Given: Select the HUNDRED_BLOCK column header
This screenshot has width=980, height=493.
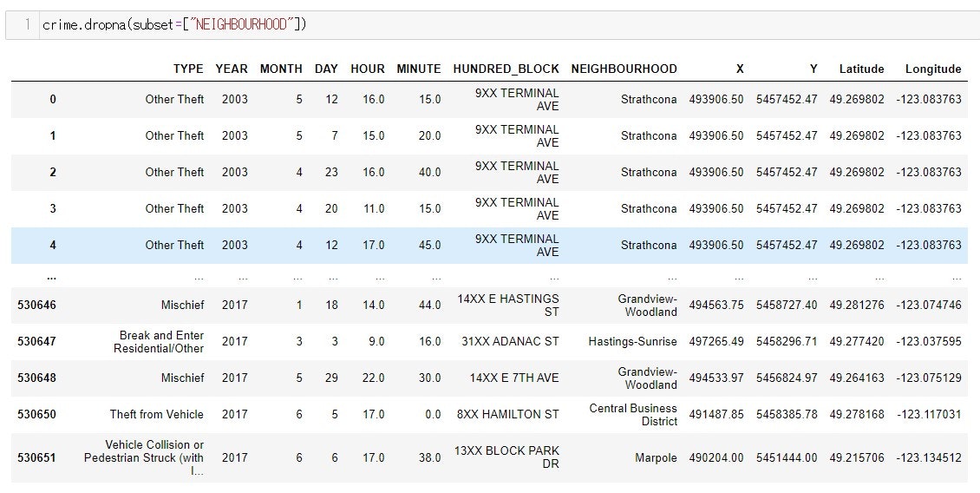Looking at the screenshot, I should pyautogui.click(x=506, y=69).
